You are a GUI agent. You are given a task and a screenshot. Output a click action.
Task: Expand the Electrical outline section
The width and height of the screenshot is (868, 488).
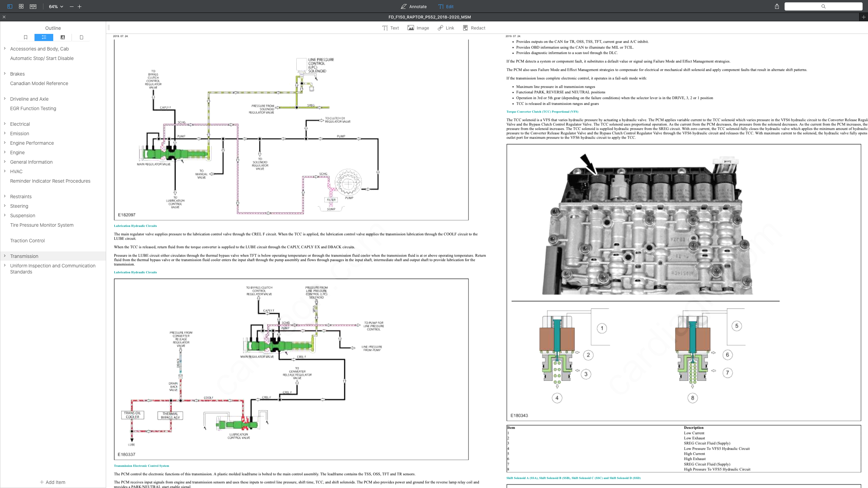coord(5,124)
